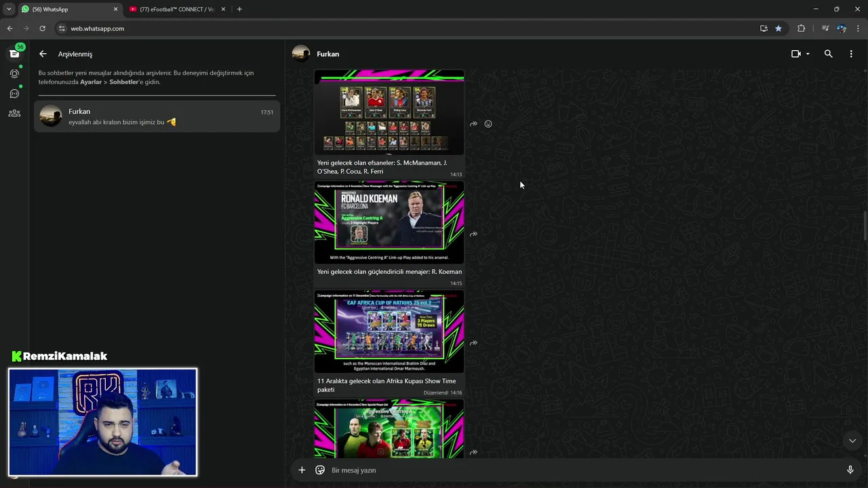
Task: Click caption 'Yeni gelecek olan efsaneler'
Action: click(355, 163)
